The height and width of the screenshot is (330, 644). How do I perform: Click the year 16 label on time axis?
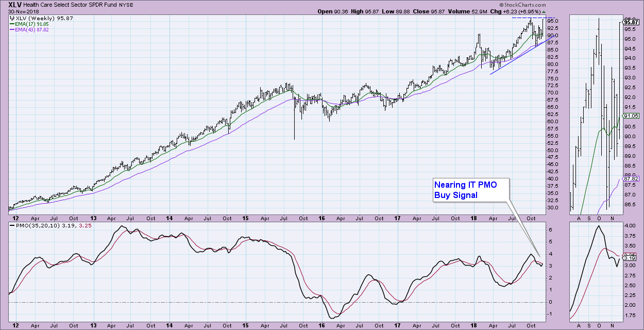click(323, 218)
